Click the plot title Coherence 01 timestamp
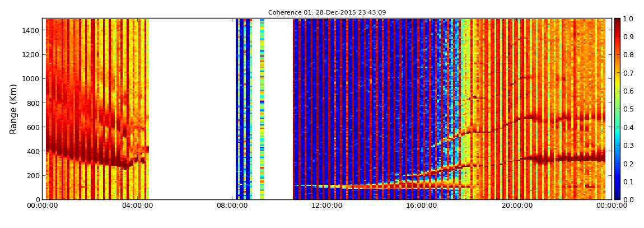The image size is (644, 228). (327, 12)
